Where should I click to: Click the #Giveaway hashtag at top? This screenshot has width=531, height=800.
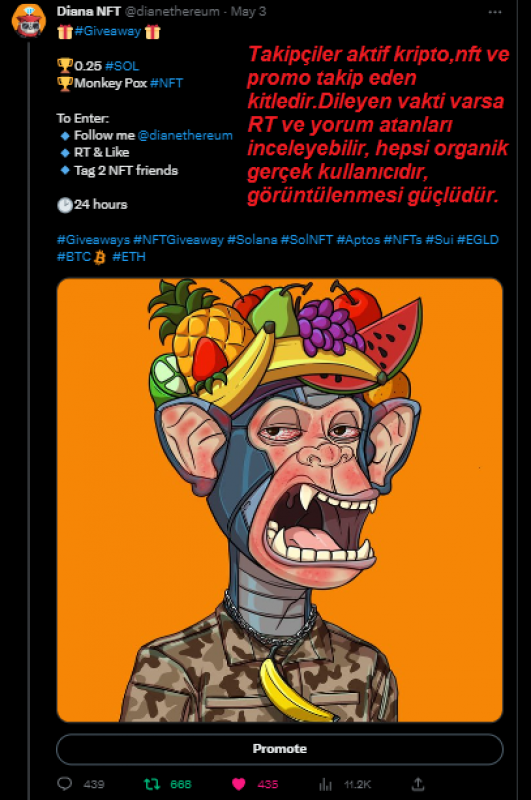click(x=108, y=31)
